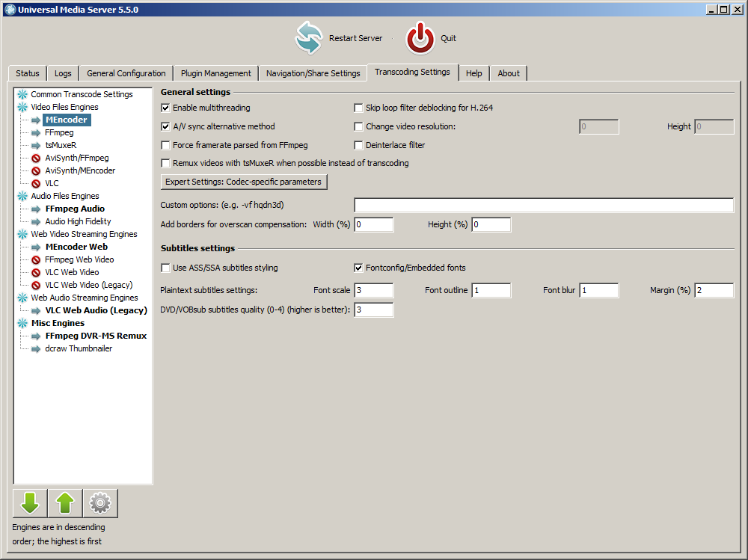Click the gear toggle-engine icon
The height and width of the screenshot is (560, 748).
(x=100, y=503)
